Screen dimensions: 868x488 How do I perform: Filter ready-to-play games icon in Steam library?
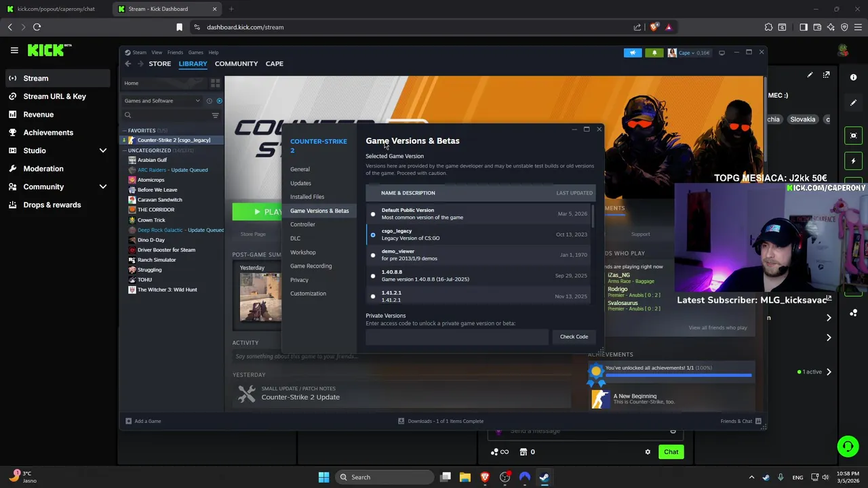click(219, 101)
